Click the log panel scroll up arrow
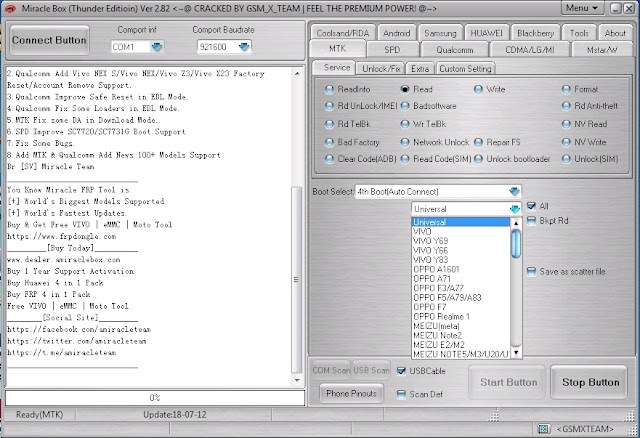The width and height of the screenshot is (640, 438). tap(297, 74)
